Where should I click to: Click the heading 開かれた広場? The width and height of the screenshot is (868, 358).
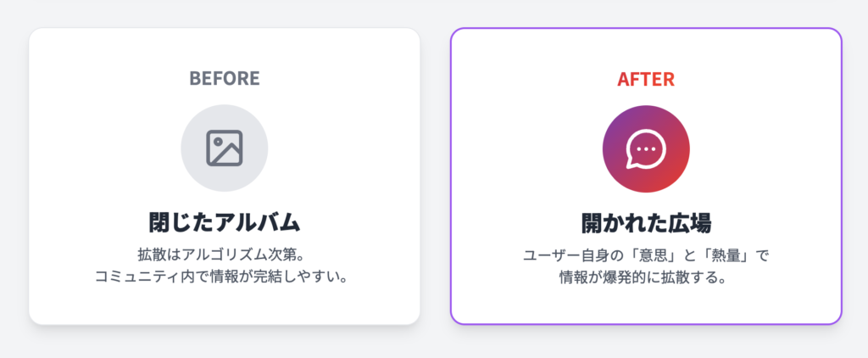click(x=646, y=223)
